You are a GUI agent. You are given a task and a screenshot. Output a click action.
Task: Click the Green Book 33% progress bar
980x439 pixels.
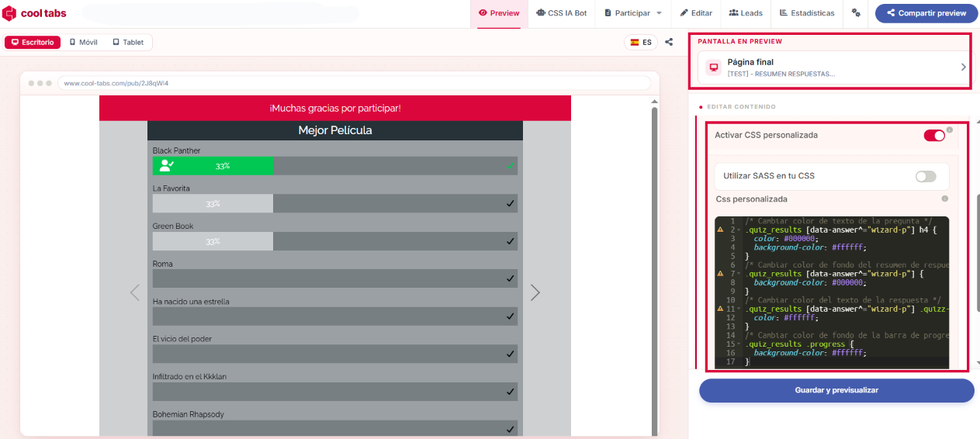point(213,241)
